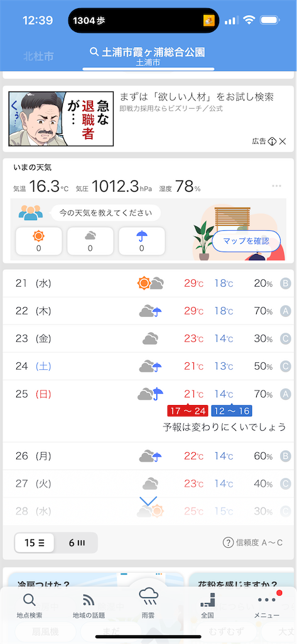Switch to 6-day column view
This screenshot has height=644, width=297.
click(x=77, y=543)
